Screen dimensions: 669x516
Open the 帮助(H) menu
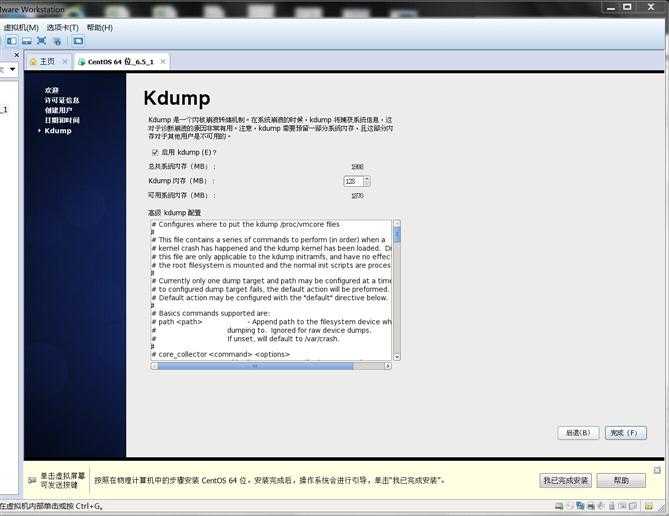[x=100, y=28]
